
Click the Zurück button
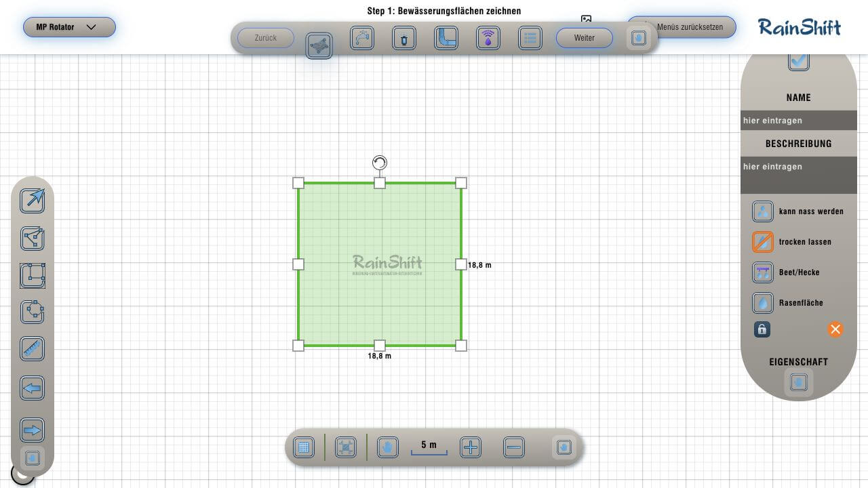coord(266,38)
